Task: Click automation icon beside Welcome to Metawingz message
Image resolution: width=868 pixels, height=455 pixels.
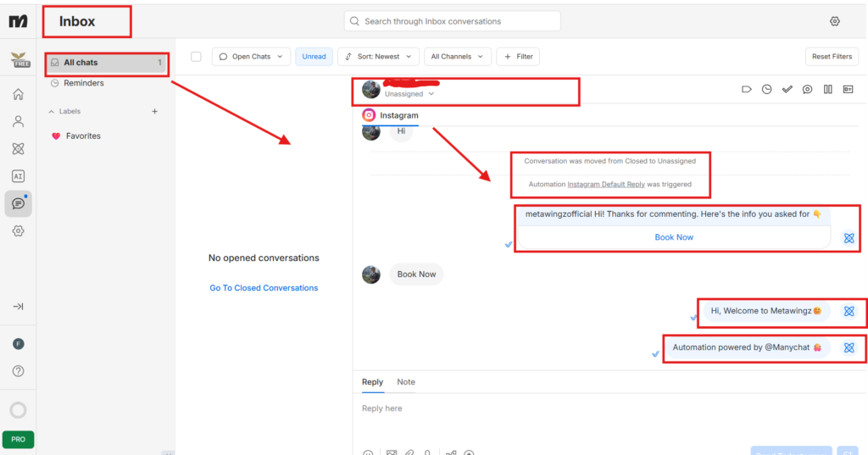Action: (x=849, y=311)
